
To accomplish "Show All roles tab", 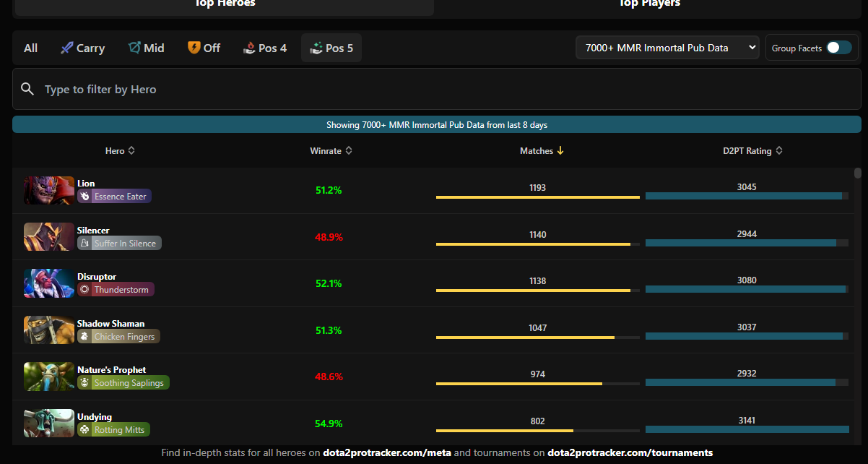I will (30, 48).
